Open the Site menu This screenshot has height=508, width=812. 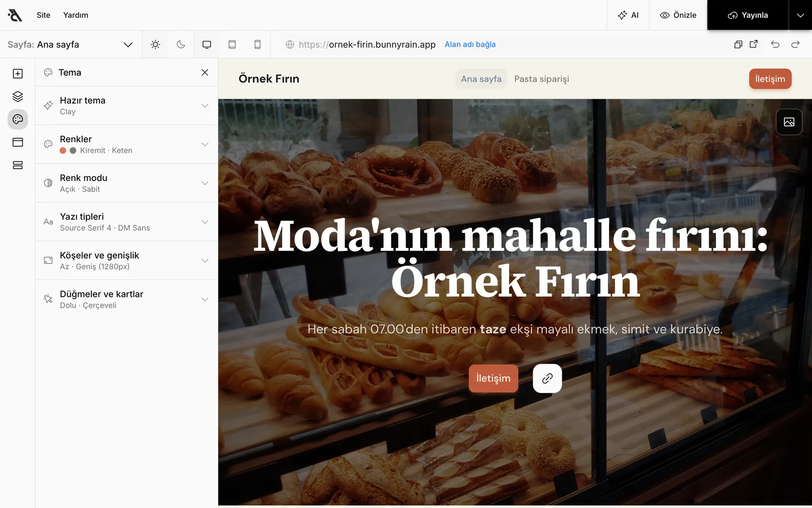click(x=44, y=15)
